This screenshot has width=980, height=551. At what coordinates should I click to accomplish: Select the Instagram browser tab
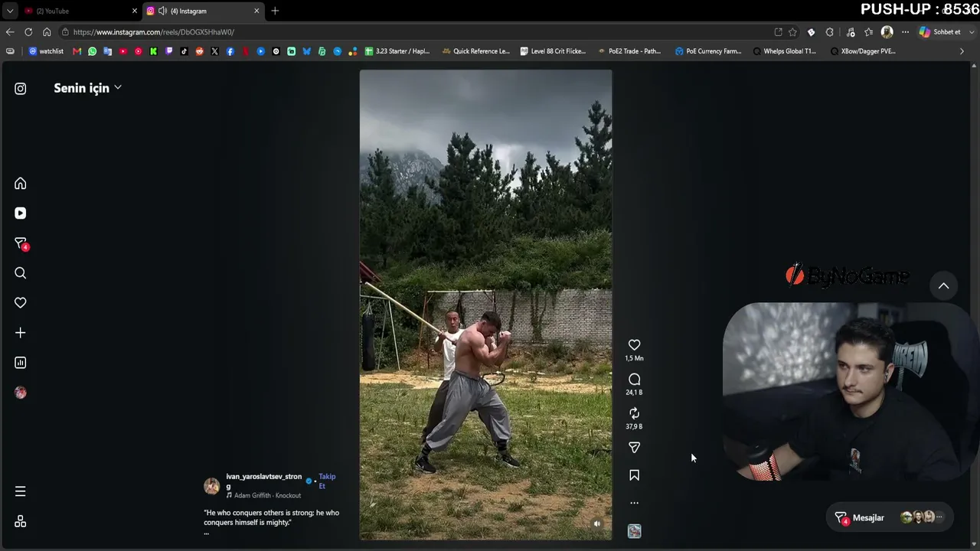[203, 11]
